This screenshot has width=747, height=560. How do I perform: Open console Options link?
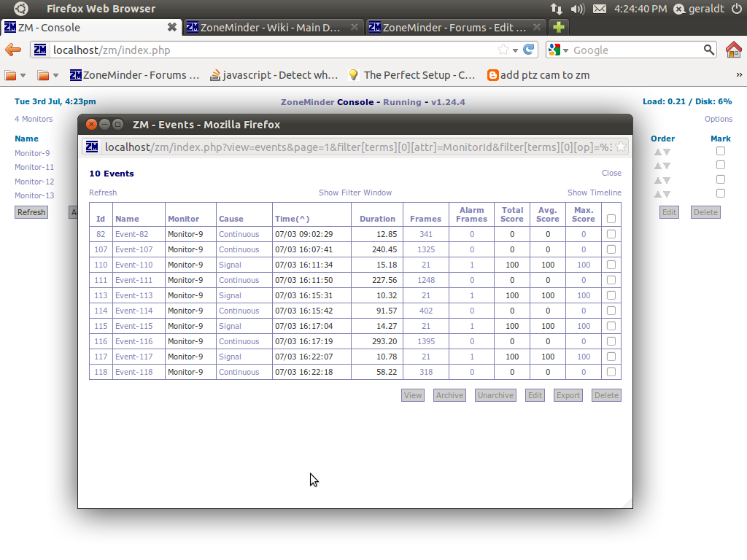point(719,119)
